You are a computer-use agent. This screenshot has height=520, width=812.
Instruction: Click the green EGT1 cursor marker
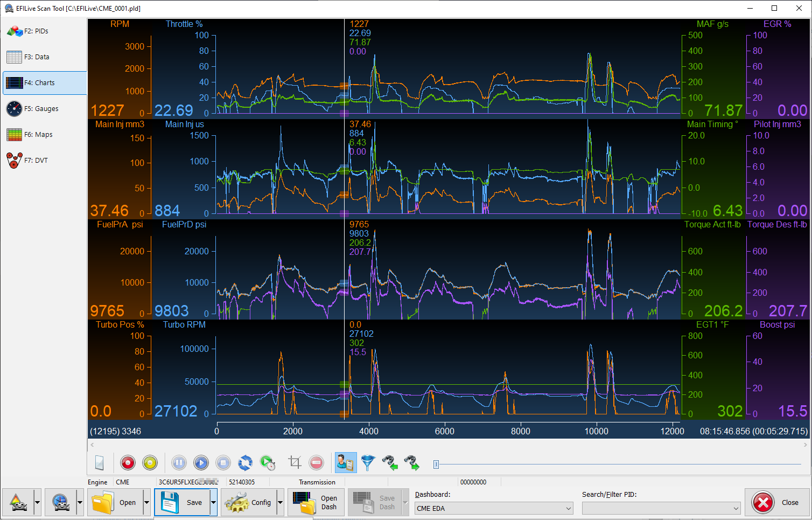[x=345, y=385]
